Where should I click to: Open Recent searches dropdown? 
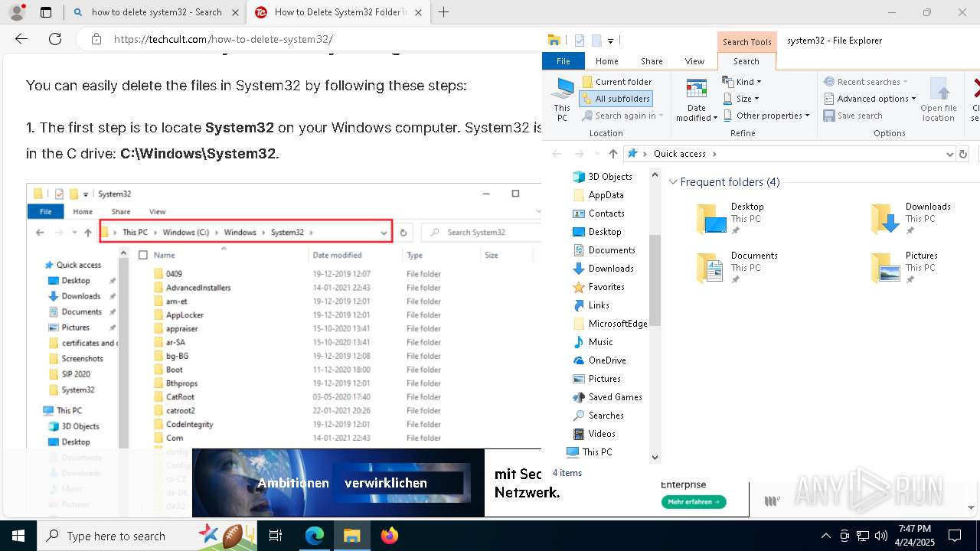[866, 82]
